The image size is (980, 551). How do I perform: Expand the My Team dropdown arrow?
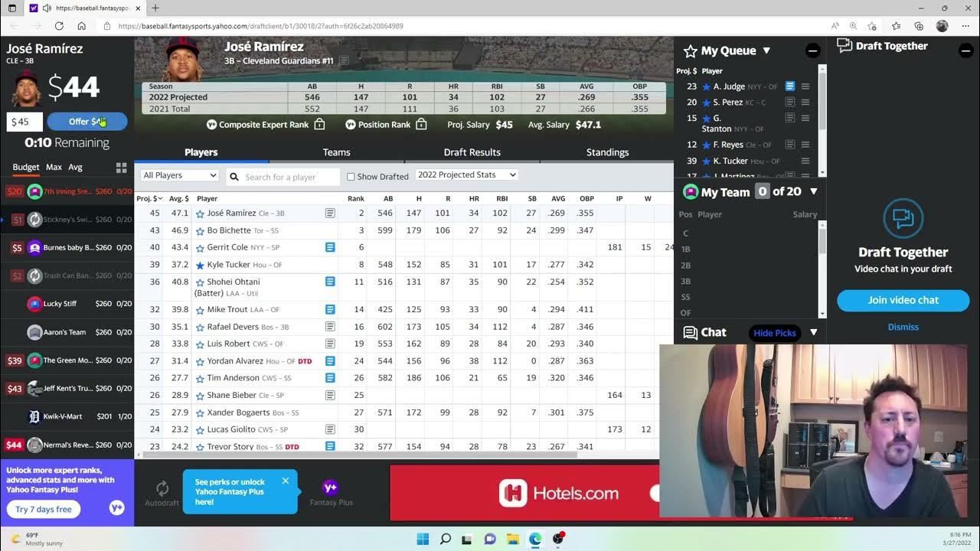[x=814, y=192]
